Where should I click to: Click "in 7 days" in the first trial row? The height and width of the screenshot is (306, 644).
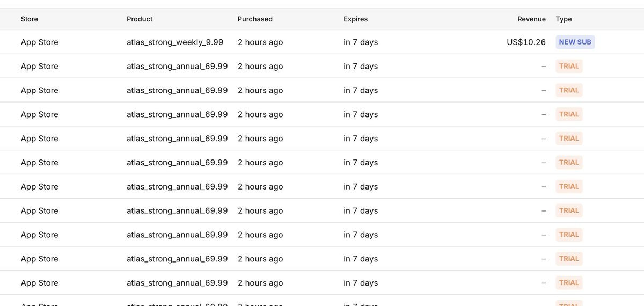(361, 67)
